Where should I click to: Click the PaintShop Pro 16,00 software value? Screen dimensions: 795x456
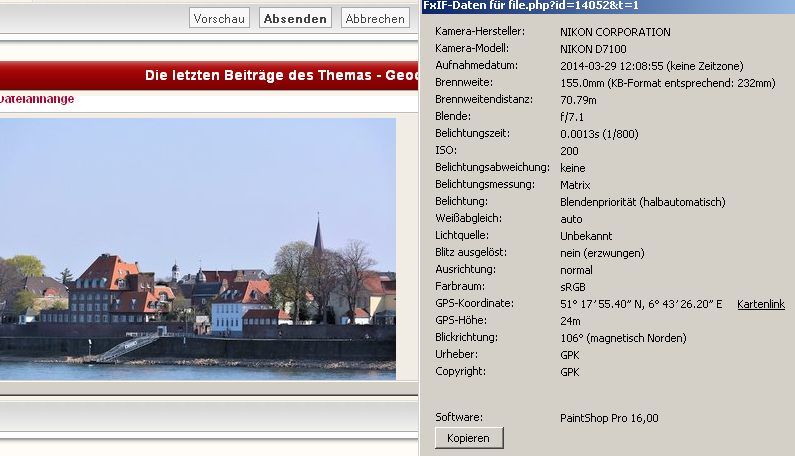609,418
